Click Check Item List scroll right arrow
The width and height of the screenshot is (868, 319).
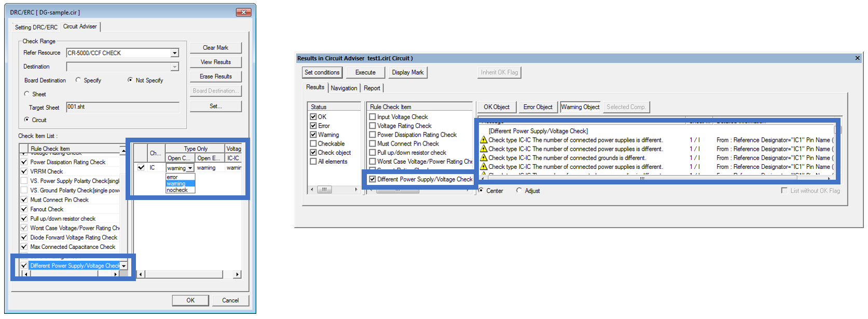click(x=116, y=274)
